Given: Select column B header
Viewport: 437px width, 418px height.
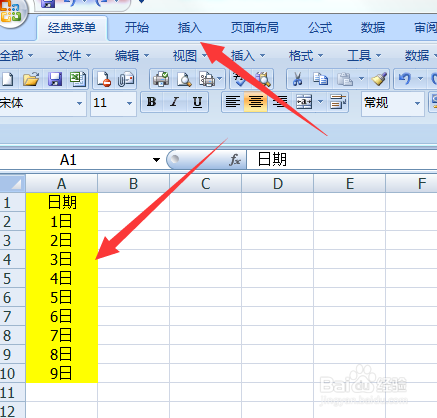Looking at the screenshot, I should coord(134,183).
